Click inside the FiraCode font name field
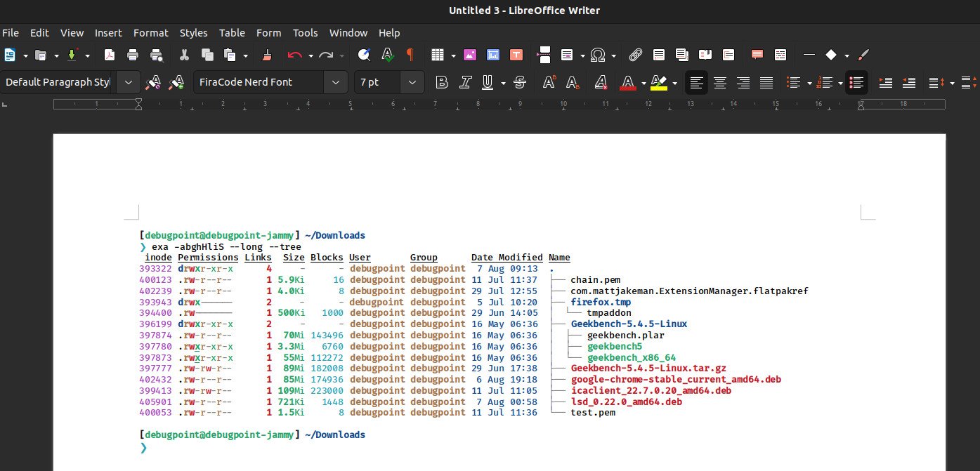Viewport: 980px width, 471px height. tap(260, 82)
